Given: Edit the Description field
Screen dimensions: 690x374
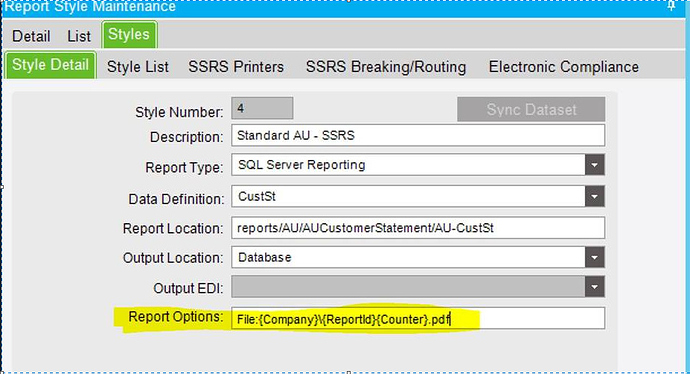Looking at the screenshot, I should tap(418, 136).
